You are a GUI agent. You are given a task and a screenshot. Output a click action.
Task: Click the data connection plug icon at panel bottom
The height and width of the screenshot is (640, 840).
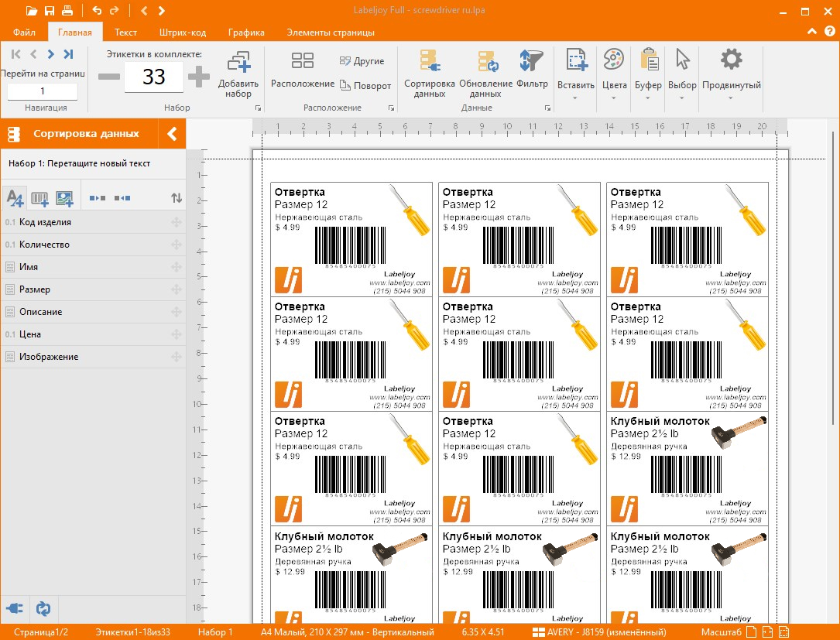(15, 608)
